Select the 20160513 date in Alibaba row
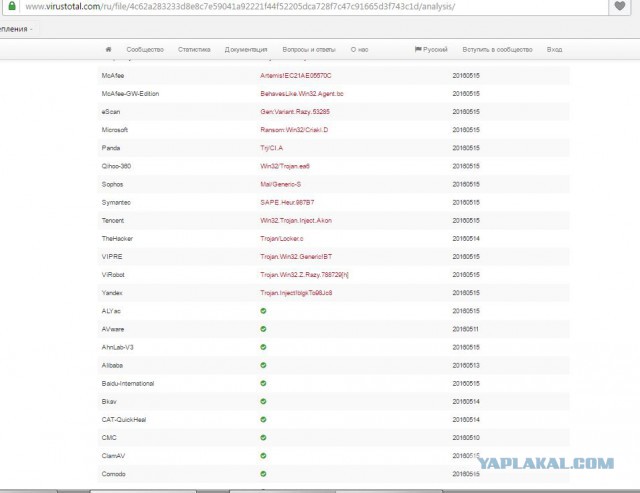This screenshot has height=493, width=640. (466, 365)
